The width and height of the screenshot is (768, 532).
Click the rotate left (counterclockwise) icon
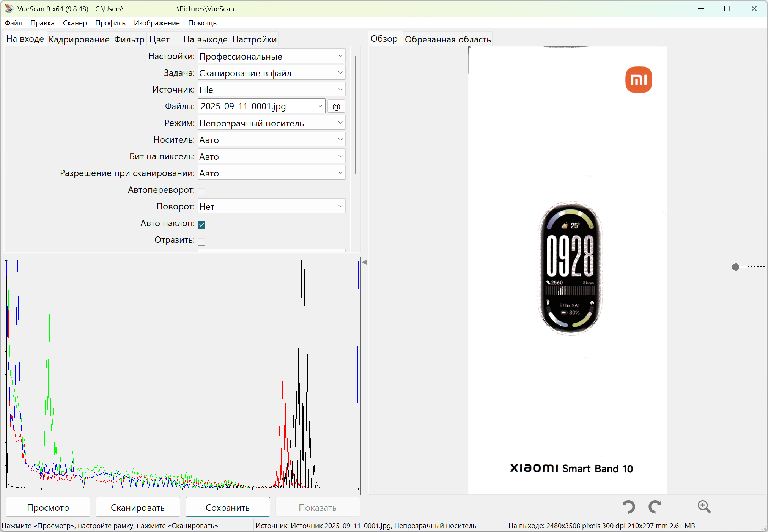click(x=628, y=507)
